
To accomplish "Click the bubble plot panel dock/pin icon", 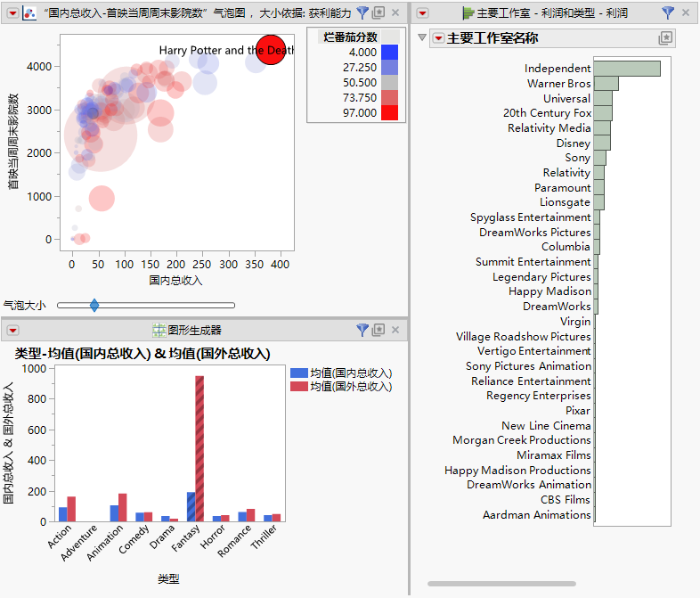I will coord(378,12).
